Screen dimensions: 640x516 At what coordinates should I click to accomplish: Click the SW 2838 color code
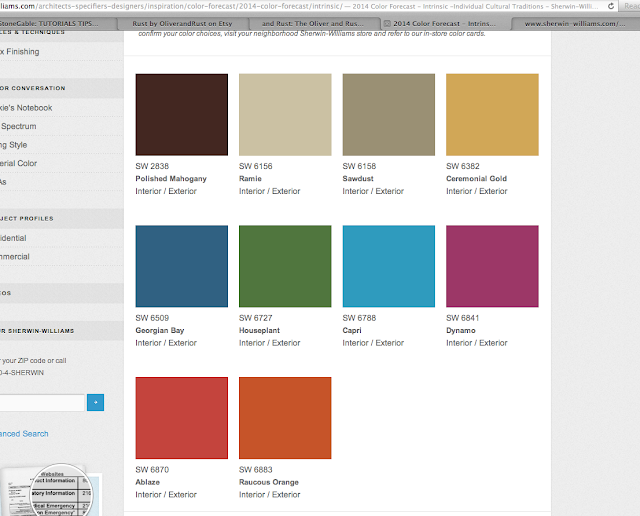click(152, 166)
